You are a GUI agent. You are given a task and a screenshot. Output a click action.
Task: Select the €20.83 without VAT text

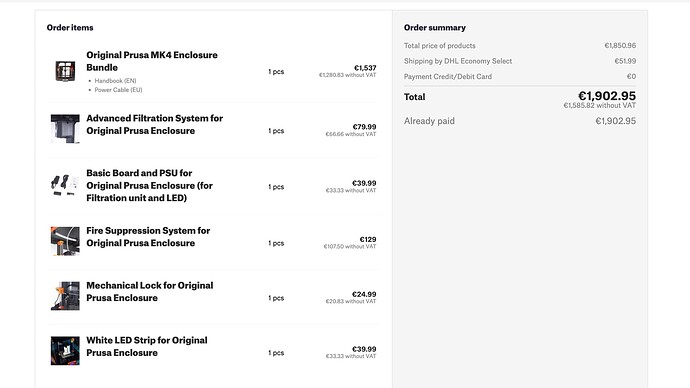[351, 301]
